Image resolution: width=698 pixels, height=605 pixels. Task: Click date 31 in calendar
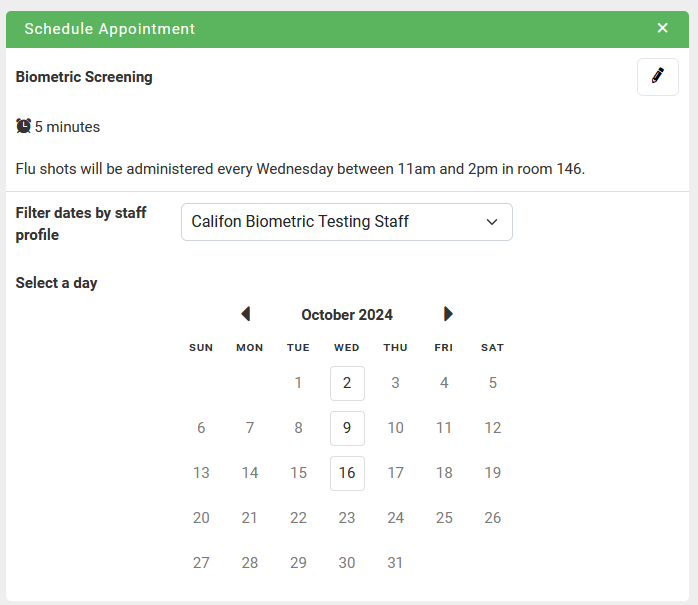click(x=395, y=563)
